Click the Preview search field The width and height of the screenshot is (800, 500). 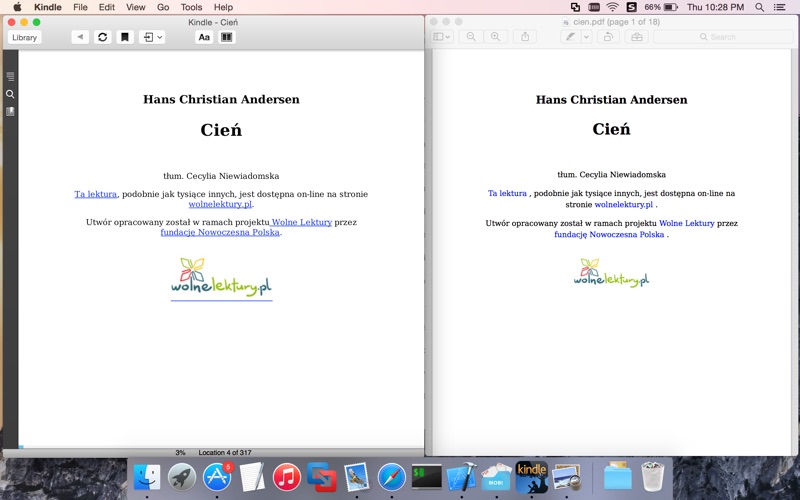coord(723,37)
